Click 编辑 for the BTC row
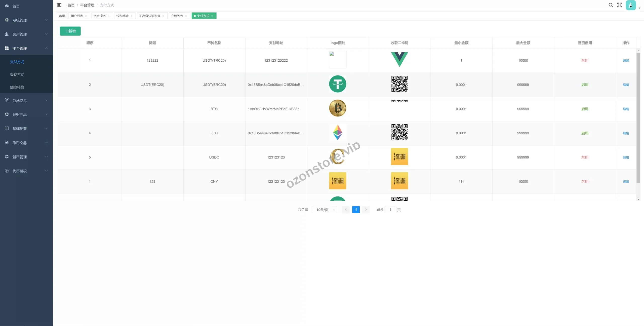Screen dimensions: 644x326 626,109
